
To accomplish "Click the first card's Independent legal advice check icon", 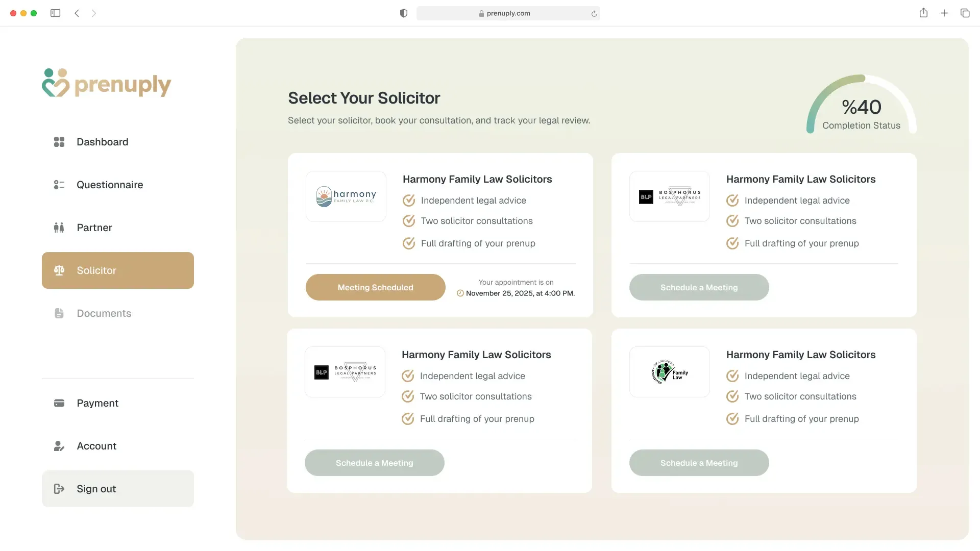I will pos(409,200).
